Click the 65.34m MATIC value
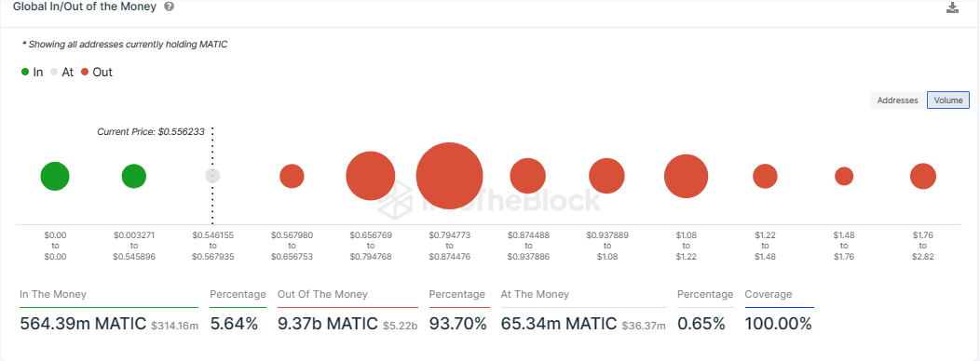Image resolution: width=980 pixels, height=361 pixels. 559,324
